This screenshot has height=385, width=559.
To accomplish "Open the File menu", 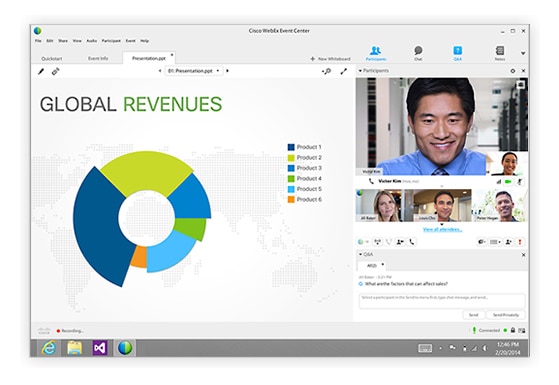I will pos(38,41).
